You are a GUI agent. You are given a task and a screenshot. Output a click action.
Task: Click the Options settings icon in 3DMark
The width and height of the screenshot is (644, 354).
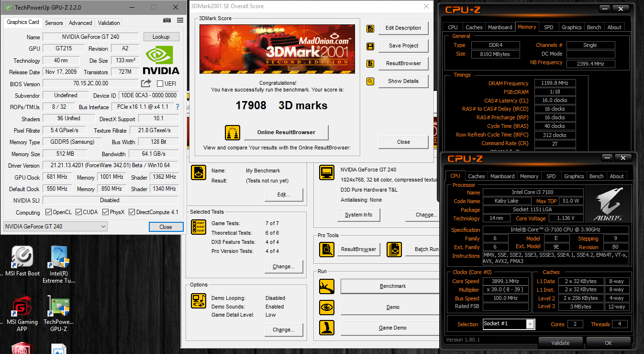tap(199, 301)
